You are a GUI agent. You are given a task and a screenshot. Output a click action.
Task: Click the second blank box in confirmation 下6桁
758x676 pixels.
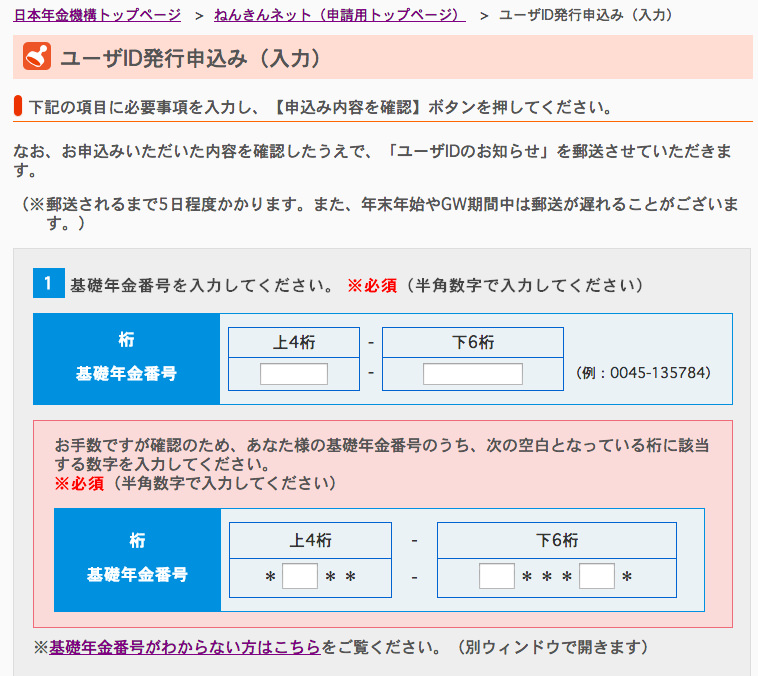(x=596, y=576)
